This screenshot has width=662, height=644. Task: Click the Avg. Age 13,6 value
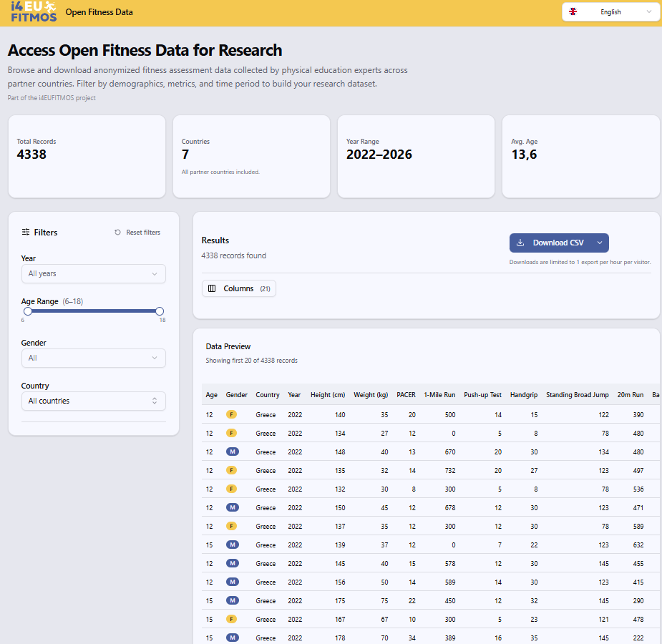pyautogui.click(x=524, y=155)
